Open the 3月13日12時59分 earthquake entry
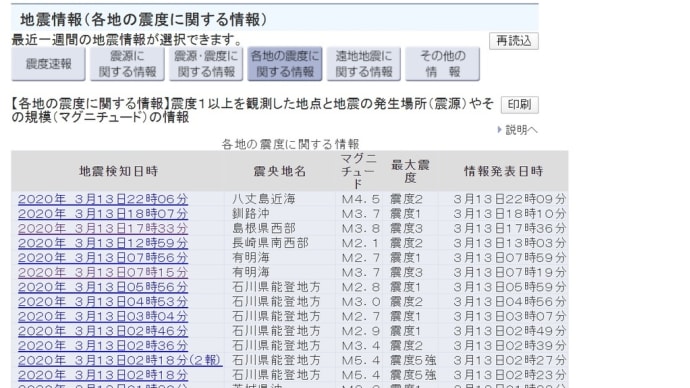Screen dimensions: 690x388 (x=103, y=243)
